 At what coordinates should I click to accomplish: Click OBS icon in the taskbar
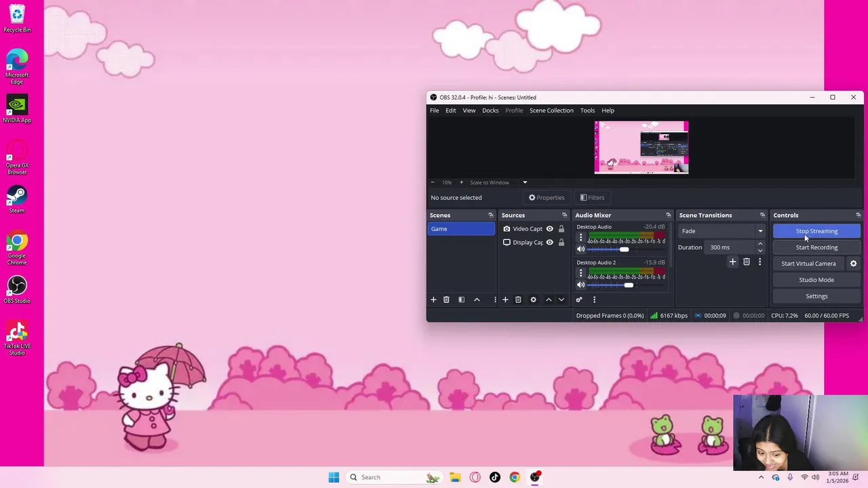pos(535,477)
